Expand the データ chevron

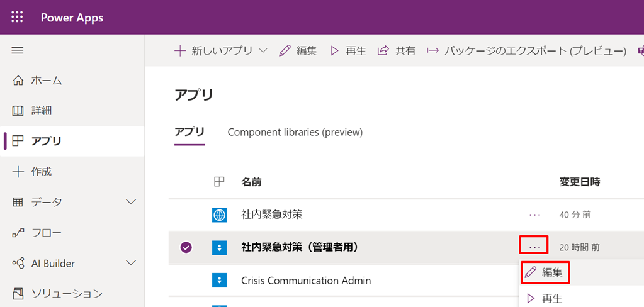pyautogui.click(x=131, y=202)
